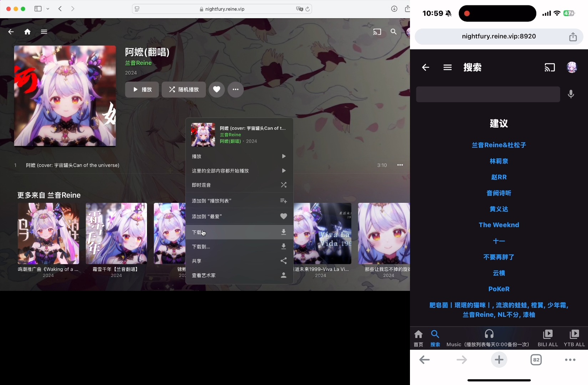Open more options beside the album heart button

(x=235, y=89)
